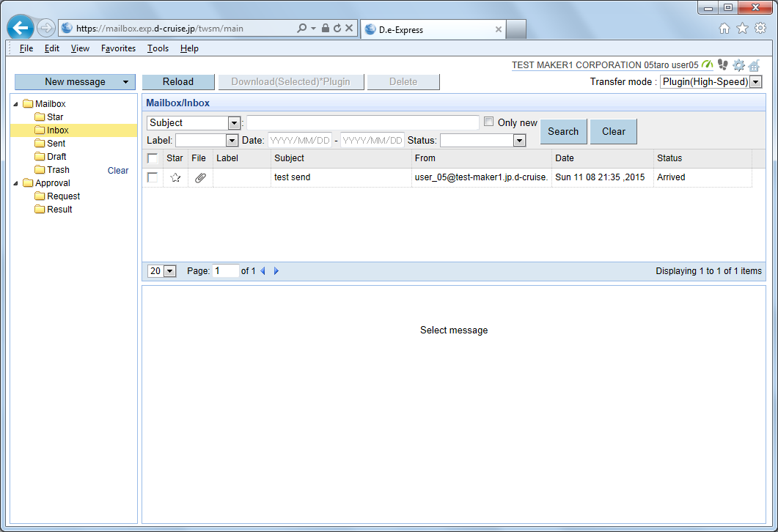Check the box for the 'test send' message

tap(153, 177)
